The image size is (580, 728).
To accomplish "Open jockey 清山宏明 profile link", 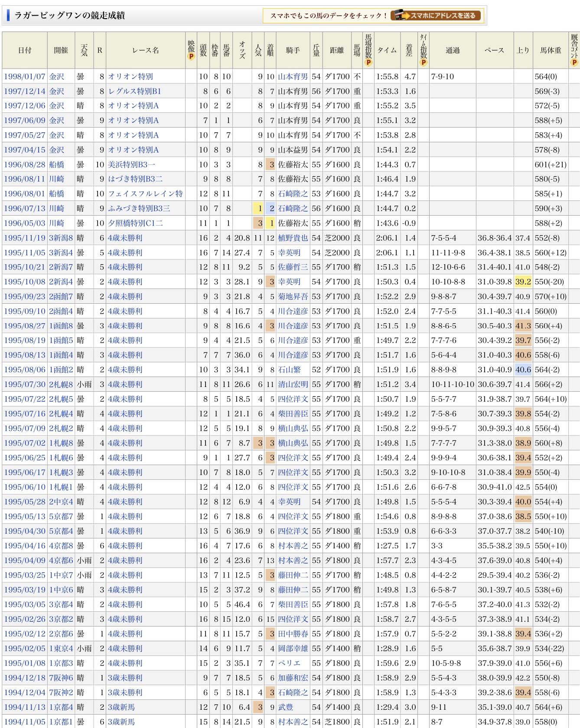I will pos(293,384).
